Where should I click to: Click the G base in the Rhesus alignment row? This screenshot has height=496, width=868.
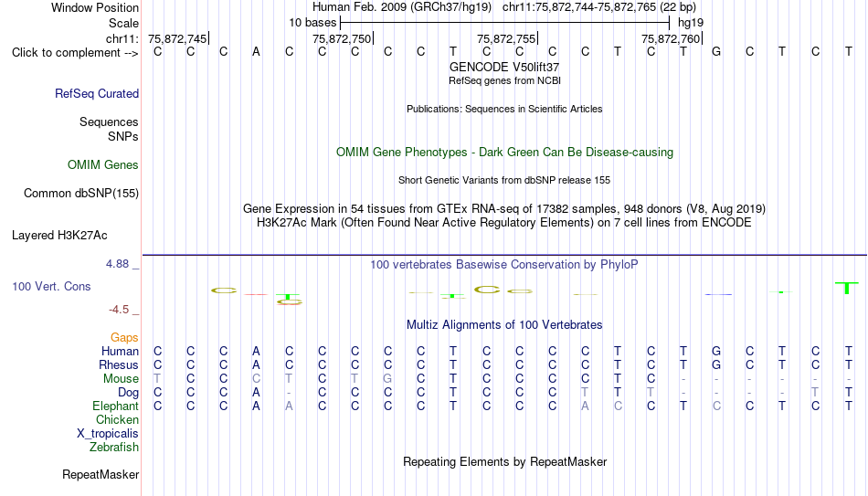(x=716, y=365)
